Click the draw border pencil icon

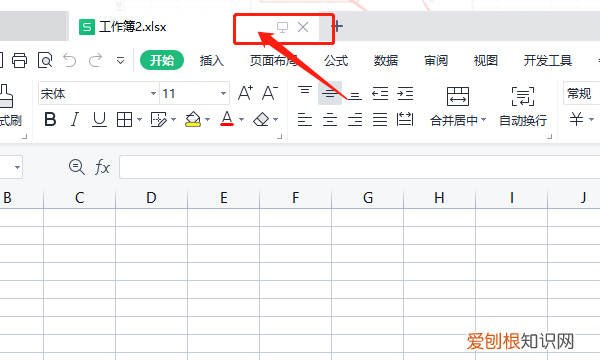click(158, 120)
